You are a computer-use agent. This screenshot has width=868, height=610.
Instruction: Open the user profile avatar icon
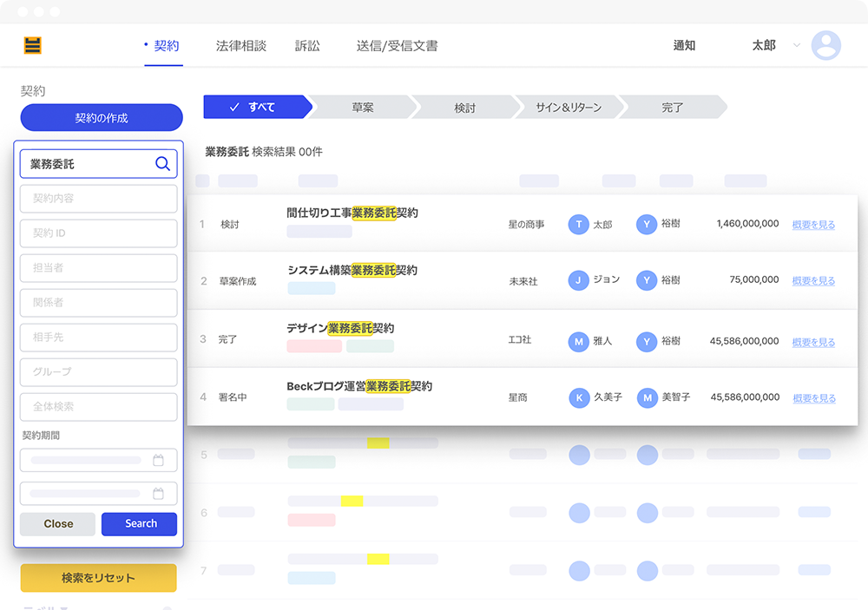(826, 45)
